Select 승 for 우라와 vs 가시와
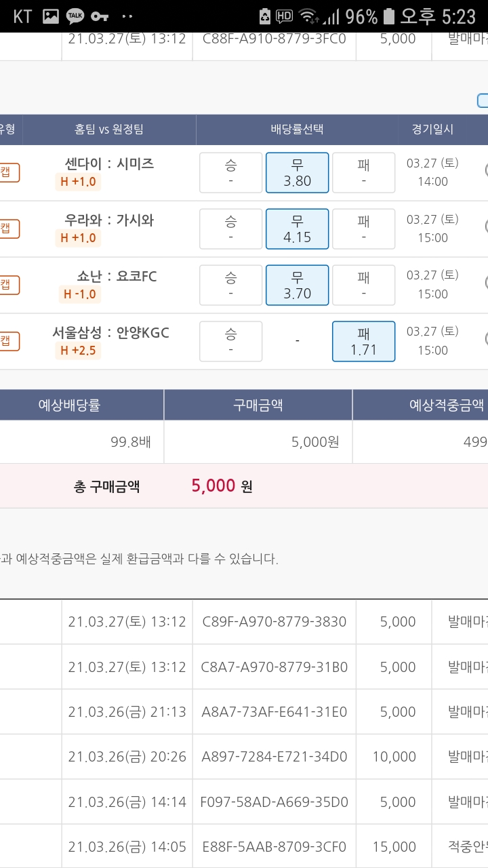The height and width of the screenshot is (868, 488). (230, 229)
